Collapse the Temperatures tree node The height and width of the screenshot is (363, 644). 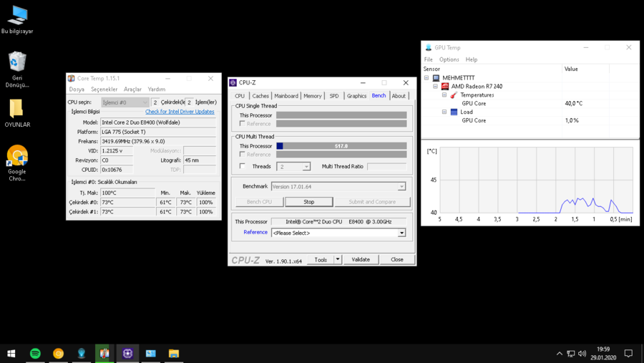(444, 95)
